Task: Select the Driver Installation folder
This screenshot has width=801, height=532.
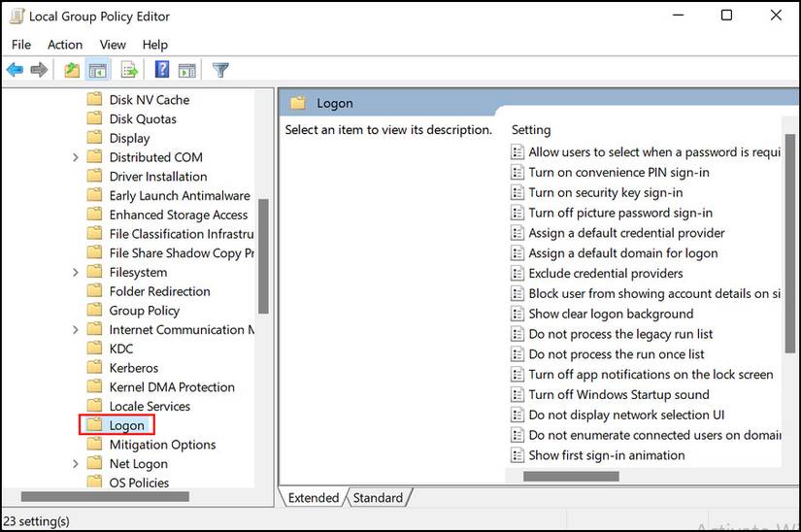Action: [158, 176]
